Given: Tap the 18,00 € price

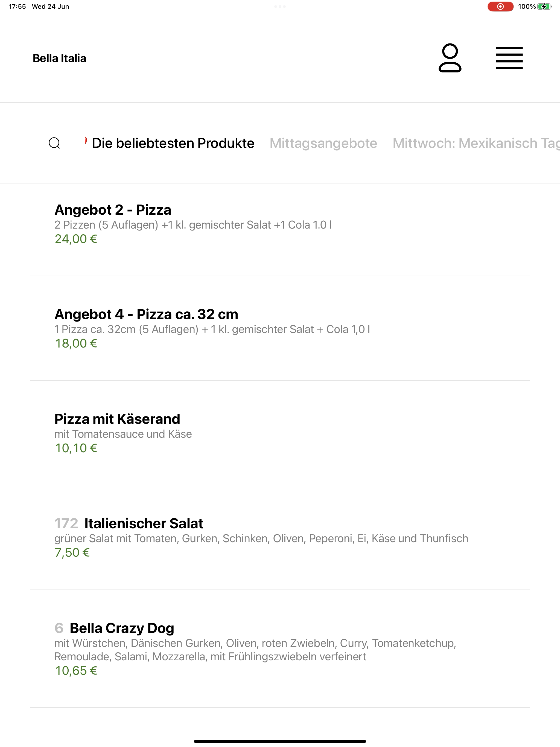Looking at the screenshot, I should click(x=76, y=343).
